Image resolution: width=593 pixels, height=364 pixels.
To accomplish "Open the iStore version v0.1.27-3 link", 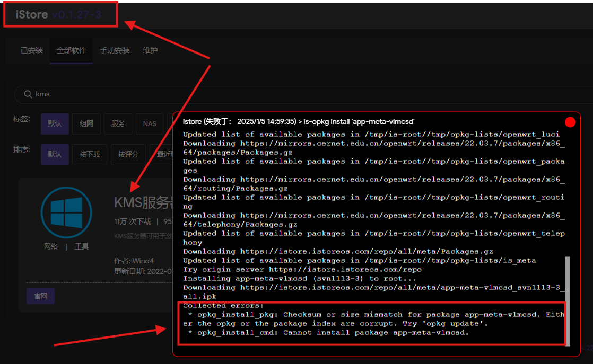I will pos(76,15).
